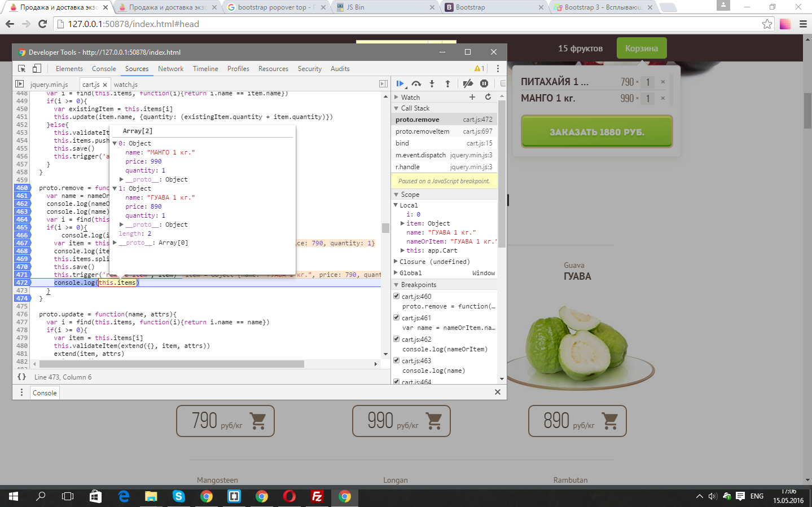This screenshot has height=507, width=812.
Task: Open the Network panel
Action: pos(171,69)
